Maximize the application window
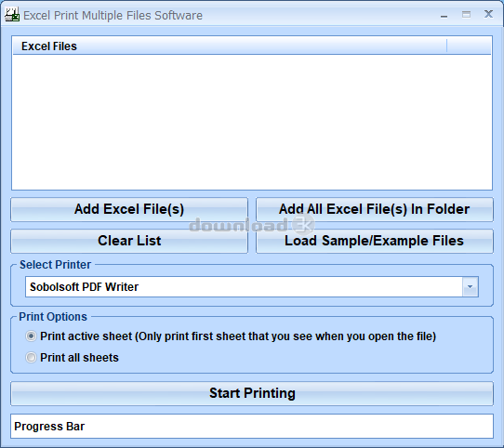This screenshot has height=448, width=504. (x=466, y=15)
